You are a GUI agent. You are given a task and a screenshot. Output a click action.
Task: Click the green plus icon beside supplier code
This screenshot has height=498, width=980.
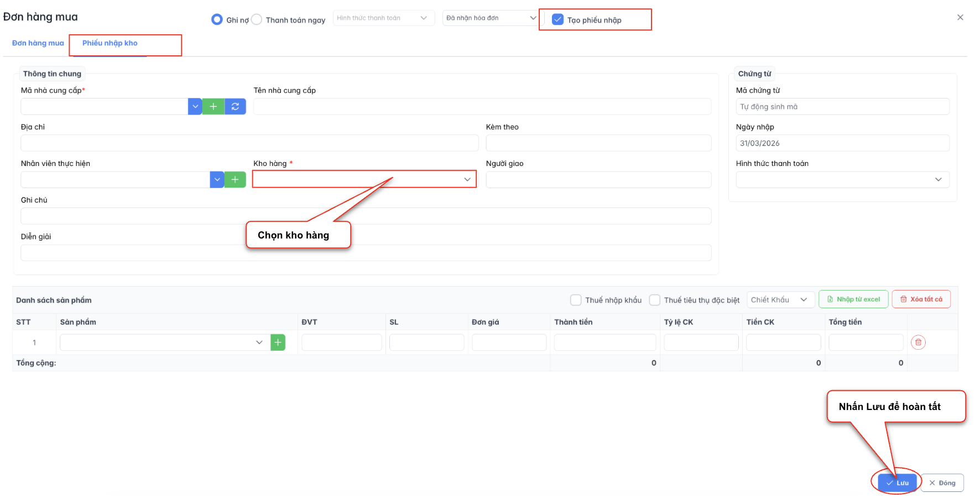pos(213,107)
